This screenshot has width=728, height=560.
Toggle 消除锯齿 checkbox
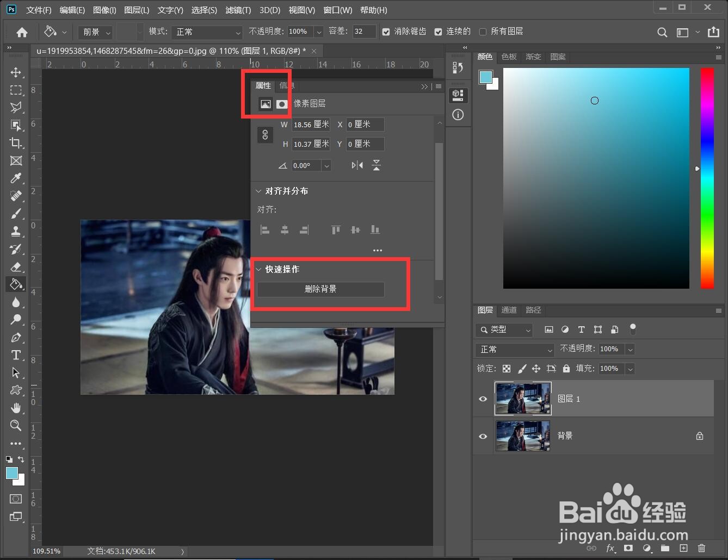click(x=386, y=32)
